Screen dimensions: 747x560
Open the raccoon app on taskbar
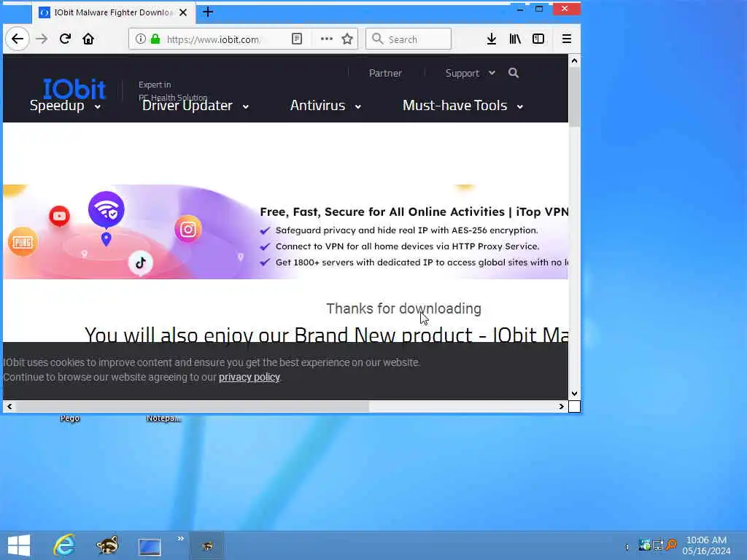(107, 545)
